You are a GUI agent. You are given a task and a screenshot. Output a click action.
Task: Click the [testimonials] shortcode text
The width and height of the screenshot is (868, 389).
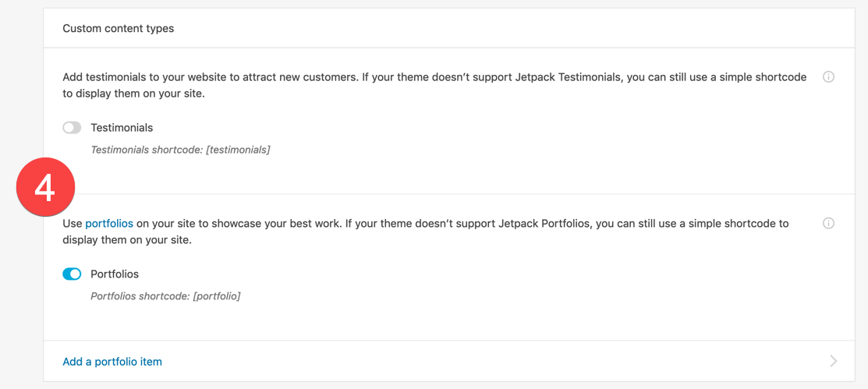tap(238, 150)
